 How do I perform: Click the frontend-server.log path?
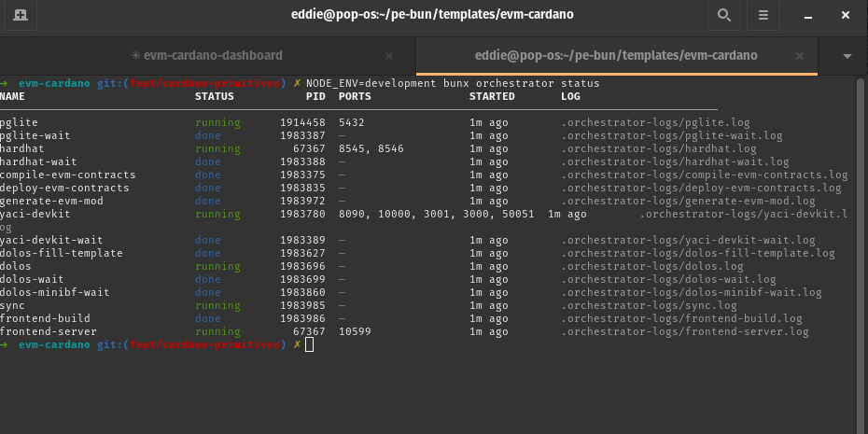[x=685, y=332]
